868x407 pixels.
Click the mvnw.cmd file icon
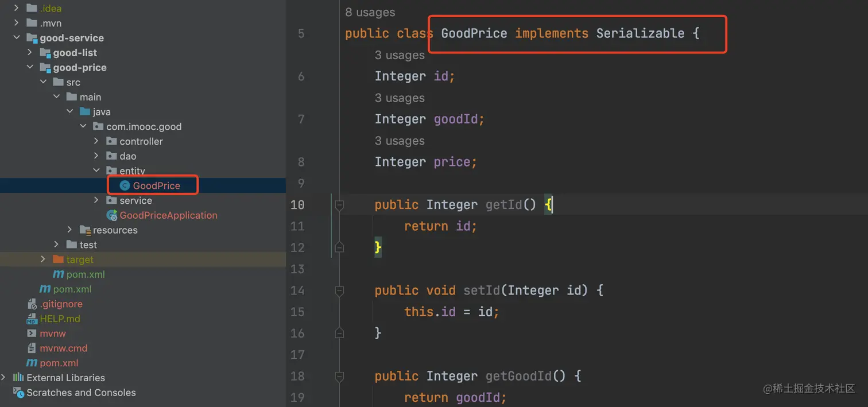32,348
